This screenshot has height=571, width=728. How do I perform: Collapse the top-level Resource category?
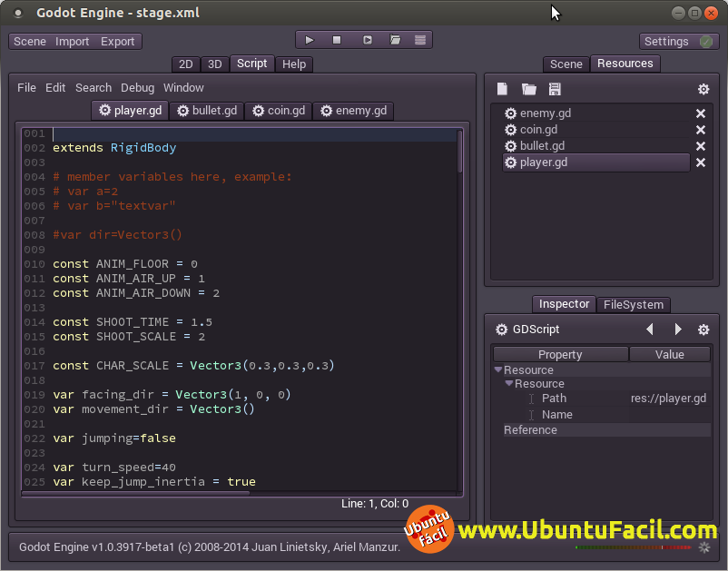point(498,369)
